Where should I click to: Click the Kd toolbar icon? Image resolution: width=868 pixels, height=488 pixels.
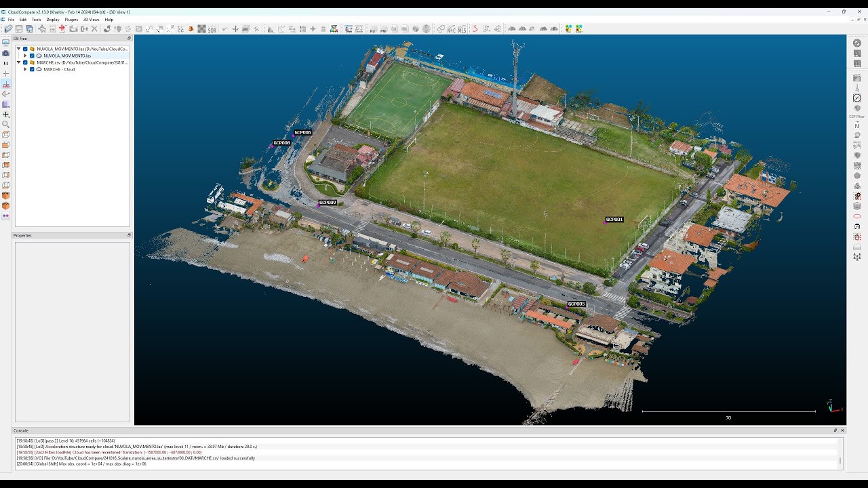click(372, 28)
